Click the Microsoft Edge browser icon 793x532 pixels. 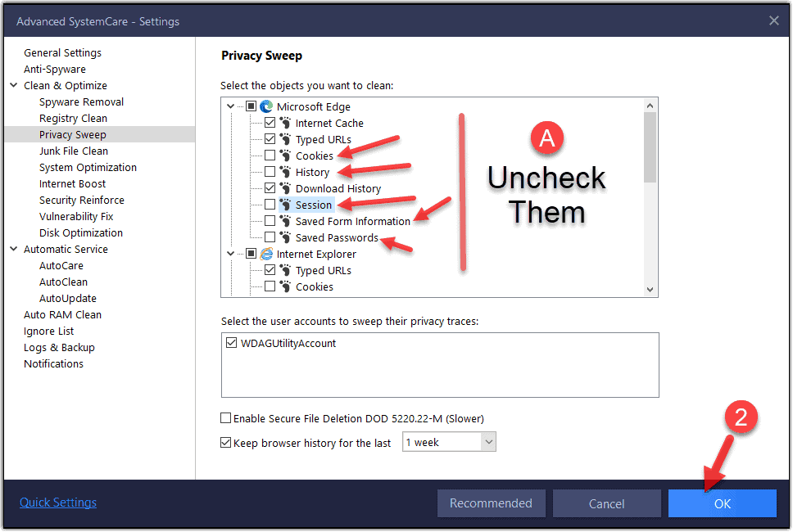tap(266, 106)
